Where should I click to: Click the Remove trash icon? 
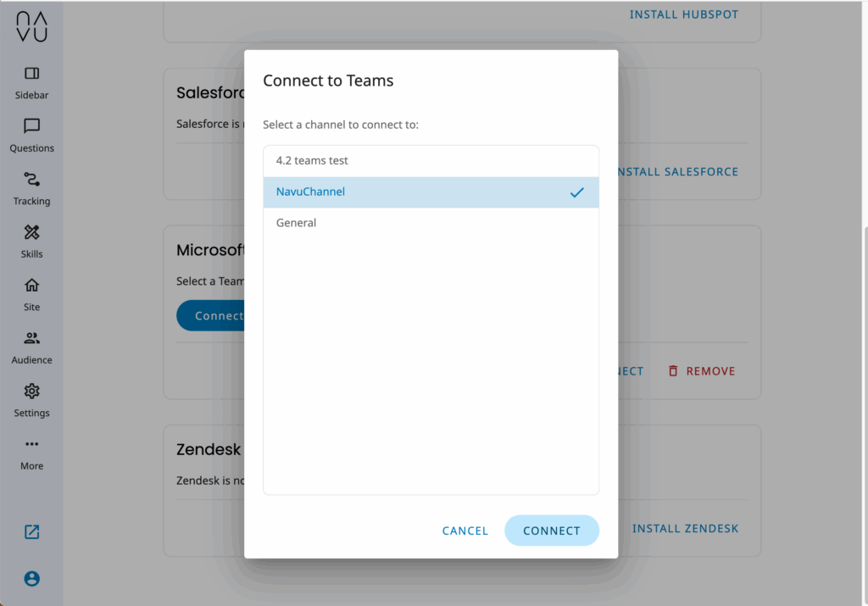[673, 371]
